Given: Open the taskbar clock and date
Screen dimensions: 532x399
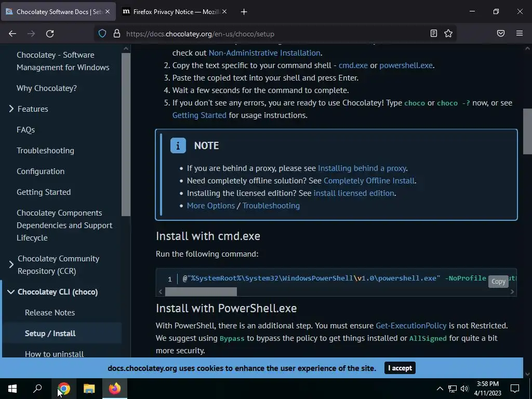Looking at the screenshot, I should click(488, 389).
